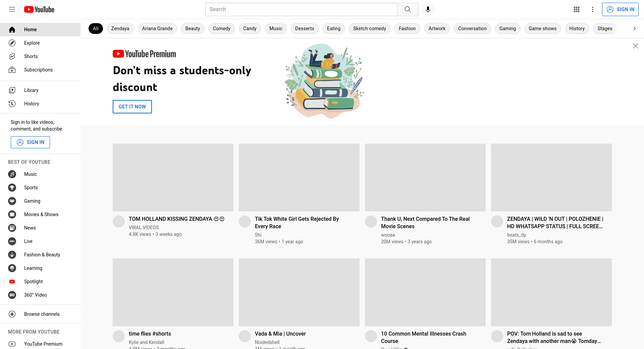Click the Movies & Shows film icon
The width and height of the screenshot is (644, 349).
click(12, 214)
